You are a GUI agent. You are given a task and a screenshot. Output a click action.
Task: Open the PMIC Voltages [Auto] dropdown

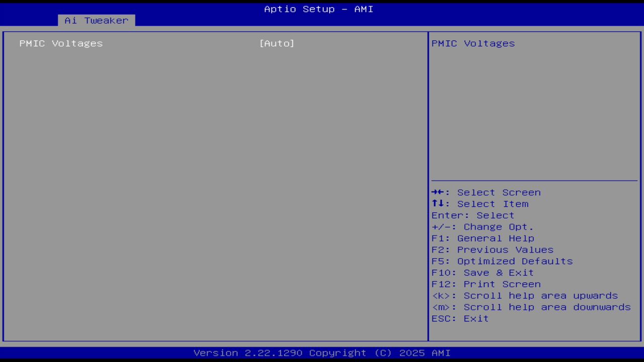point(277,43)
